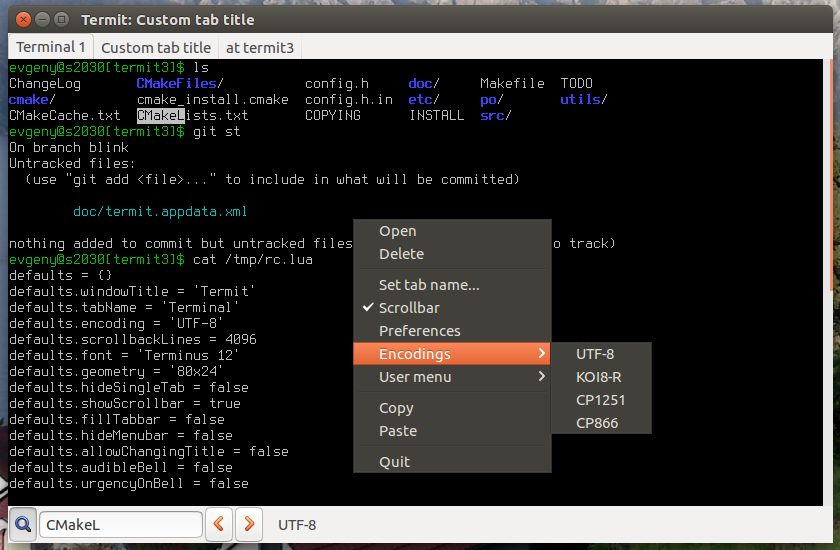Choose KOI8-R encoding
The image size is (840, 550).
coord(599,377)
